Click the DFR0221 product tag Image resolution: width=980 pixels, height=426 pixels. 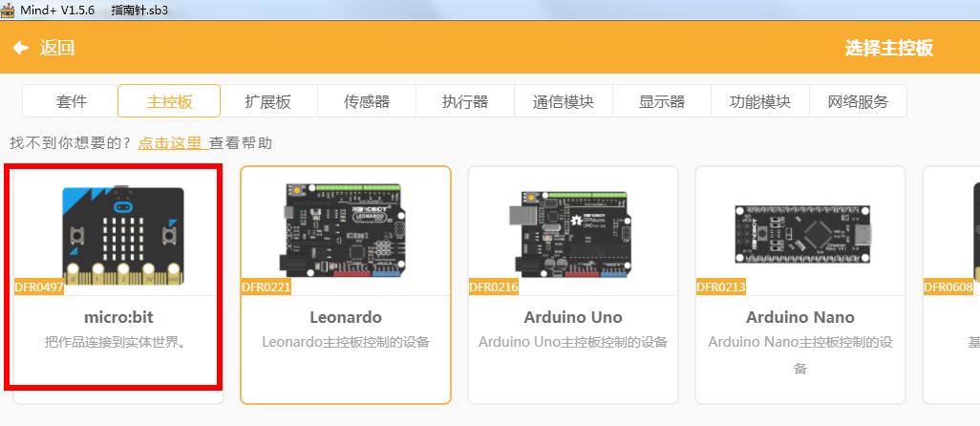(266, 288)
